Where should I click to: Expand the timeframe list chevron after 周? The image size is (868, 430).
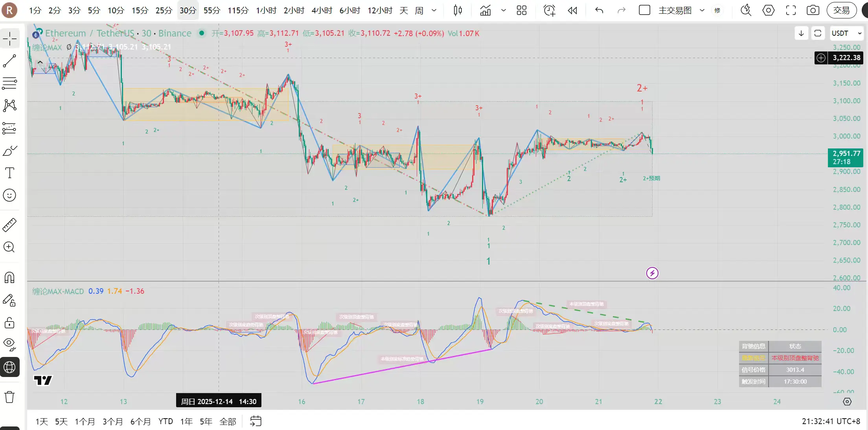tap(434, 11)
